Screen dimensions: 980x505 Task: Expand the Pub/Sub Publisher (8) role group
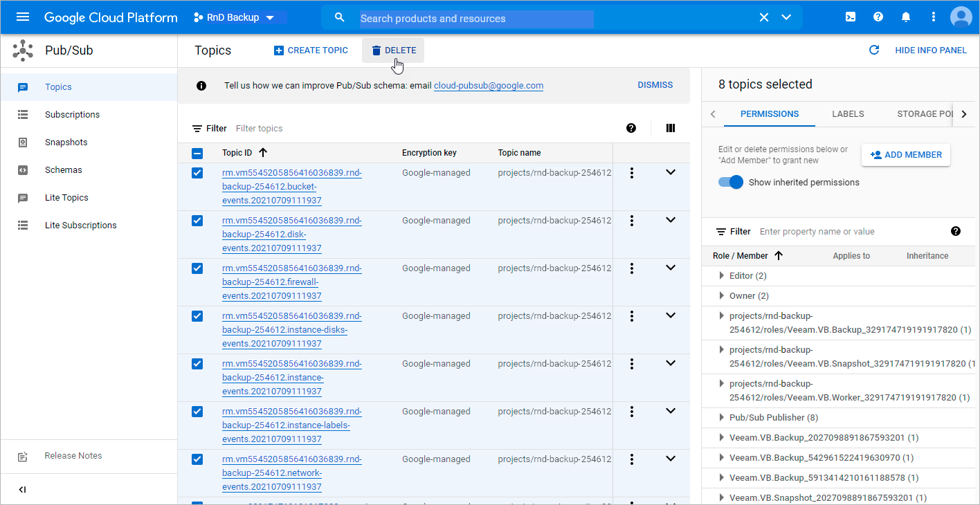pyautogui.click(x=723, y=418)
